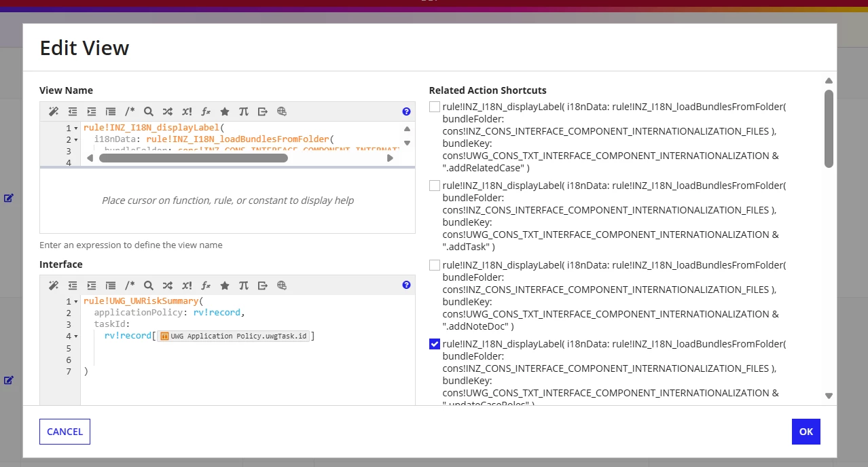The height and width of the screenshot is (467, 868).
Task: Click the star icon in Interface toolbar
Action: (225, 286)
